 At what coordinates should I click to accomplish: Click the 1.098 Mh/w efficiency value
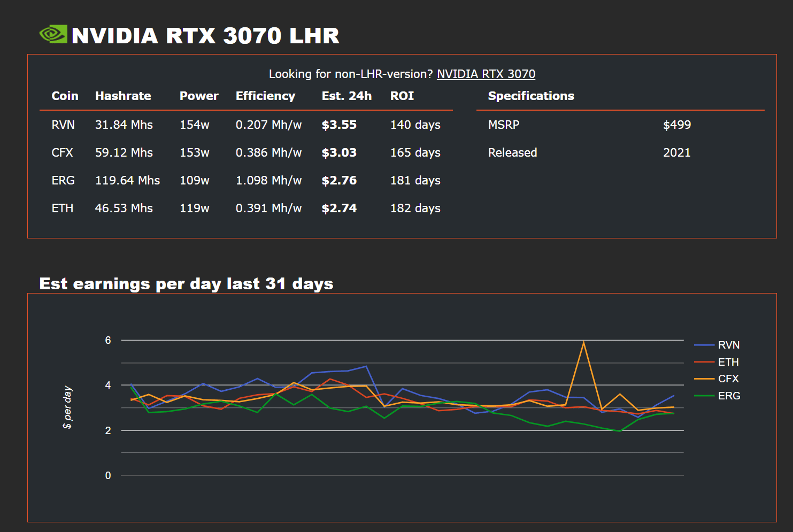tap(269, 180)
